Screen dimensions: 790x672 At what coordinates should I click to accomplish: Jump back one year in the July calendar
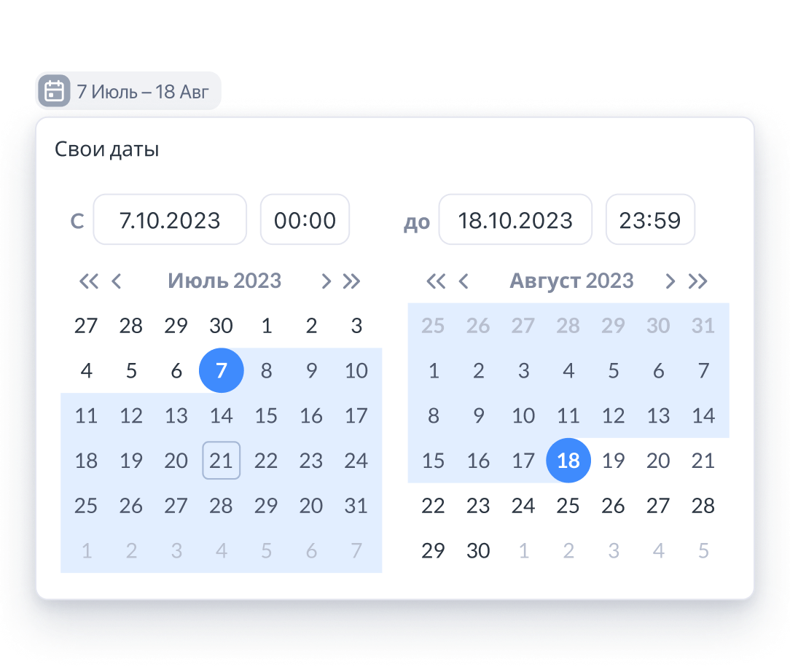[x=89, y=281]
